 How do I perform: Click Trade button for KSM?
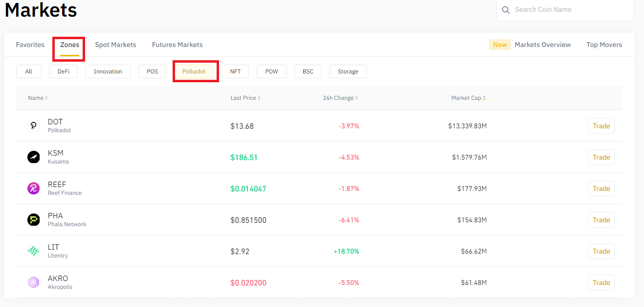(x=601, y=157)
